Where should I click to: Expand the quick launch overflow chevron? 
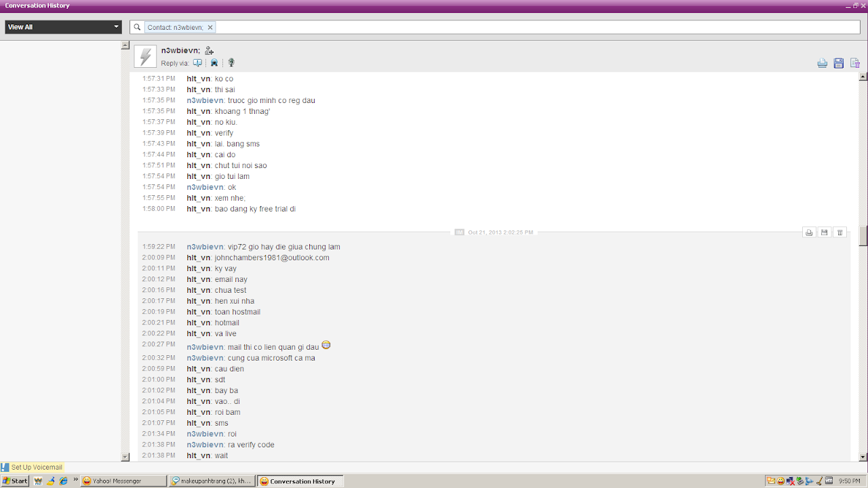tap(75, 481)
